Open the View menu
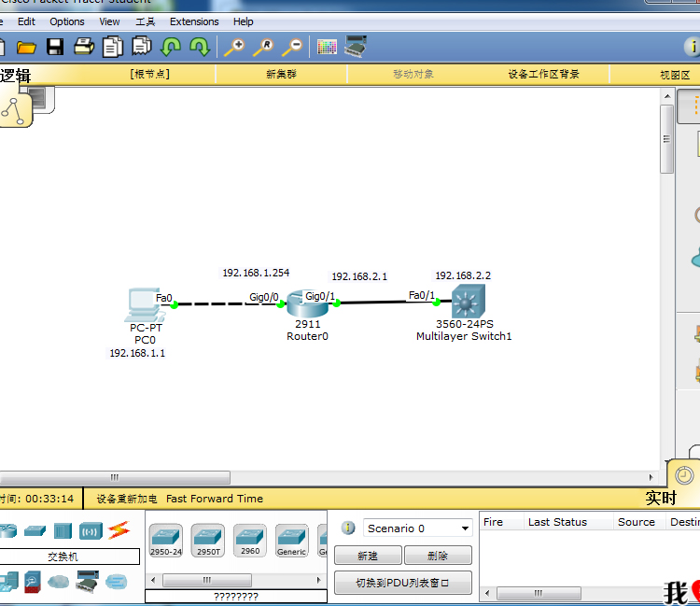700x606 pixels. (x=109, y=21)
